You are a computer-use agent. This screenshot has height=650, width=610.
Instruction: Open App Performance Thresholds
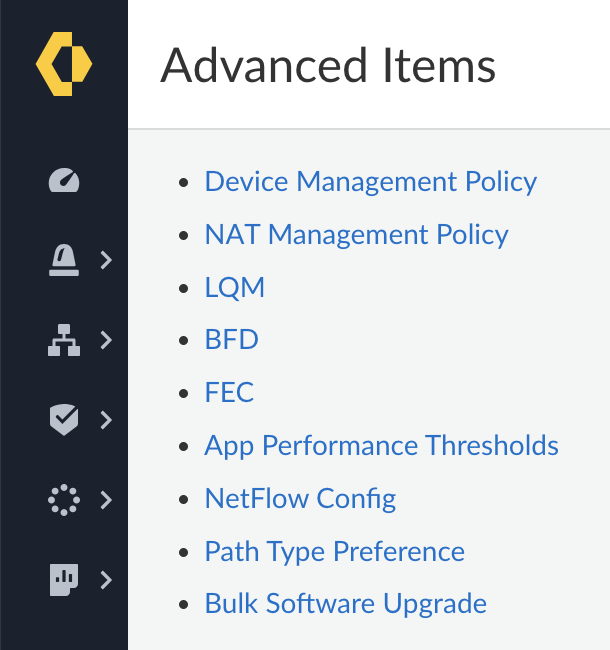click(x=381, y=446)
